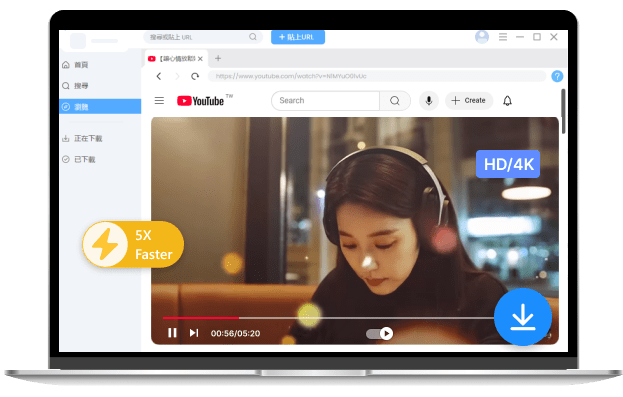623x397 pixels.
Task: Open a new browser tab with the plus icon
Action: coord(218,58)
